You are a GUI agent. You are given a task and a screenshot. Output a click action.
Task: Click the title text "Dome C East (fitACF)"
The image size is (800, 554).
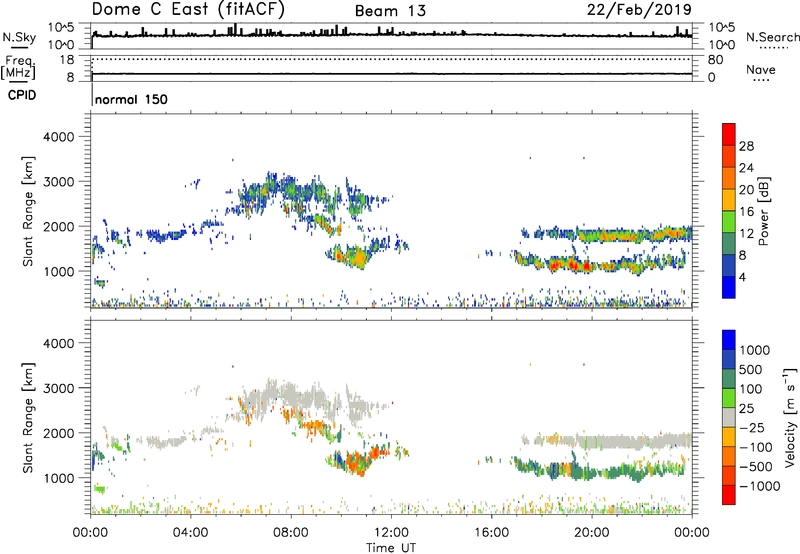[188, 10]
